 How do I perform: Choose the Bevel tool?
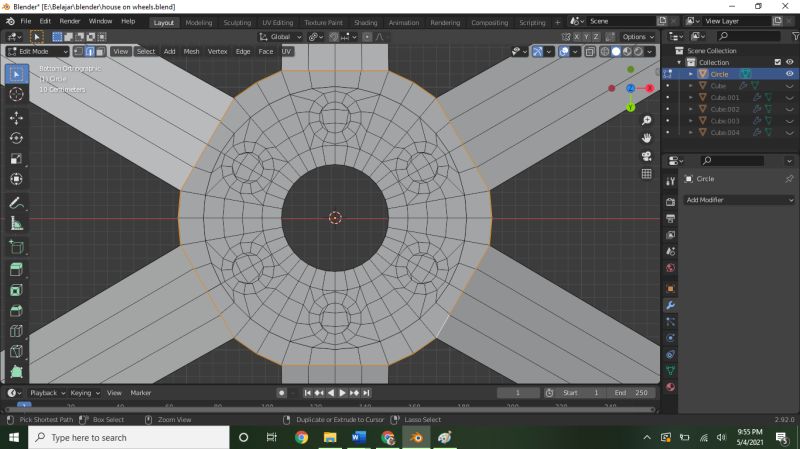16,311
